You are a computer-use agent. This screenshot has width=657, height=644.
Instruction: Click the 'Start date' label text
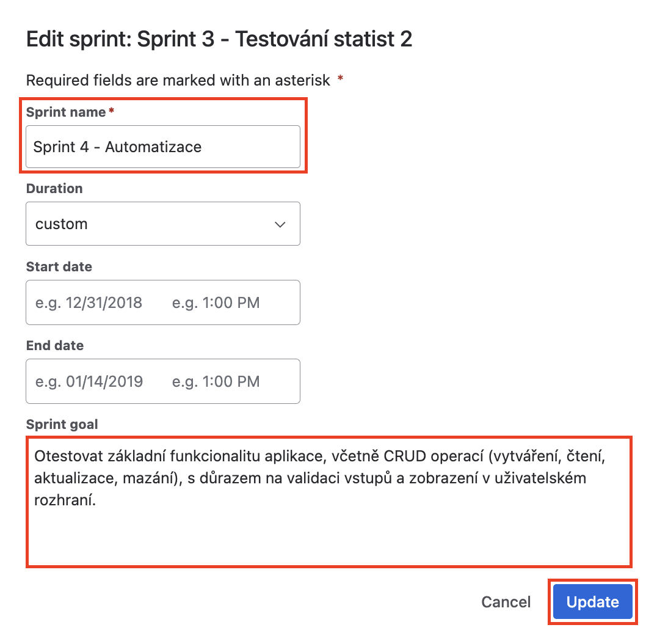[59, 266]
